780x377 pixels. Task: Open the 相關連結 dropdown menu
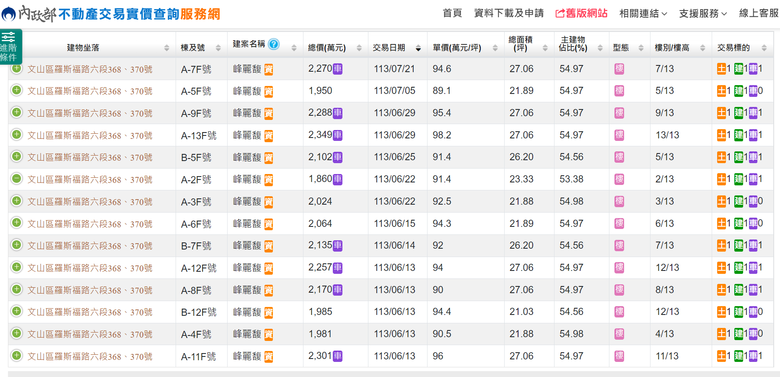[x=643, y=13]
